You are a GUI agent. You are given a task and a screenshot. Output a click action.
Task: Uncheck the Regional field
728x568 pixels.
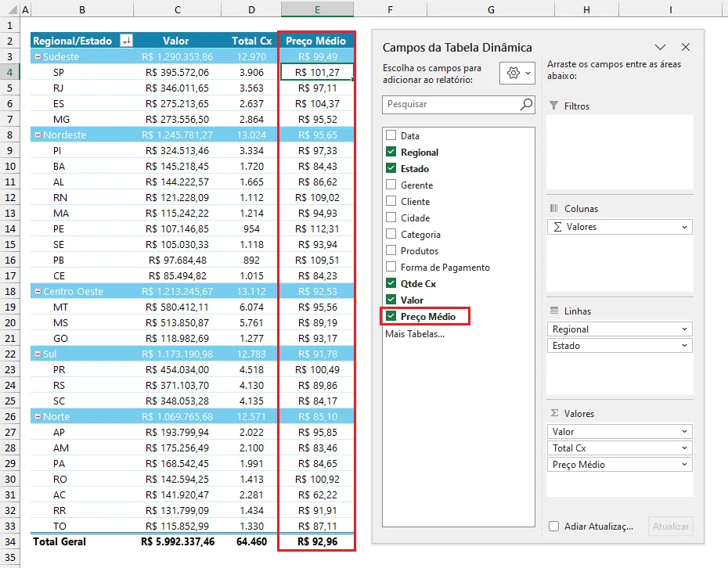point(391,152)
